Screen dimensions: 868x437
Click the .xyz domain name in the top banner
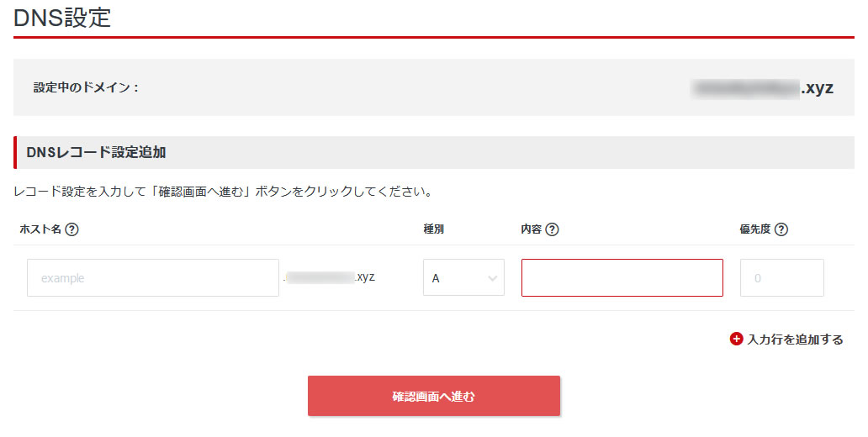[762, 87]
